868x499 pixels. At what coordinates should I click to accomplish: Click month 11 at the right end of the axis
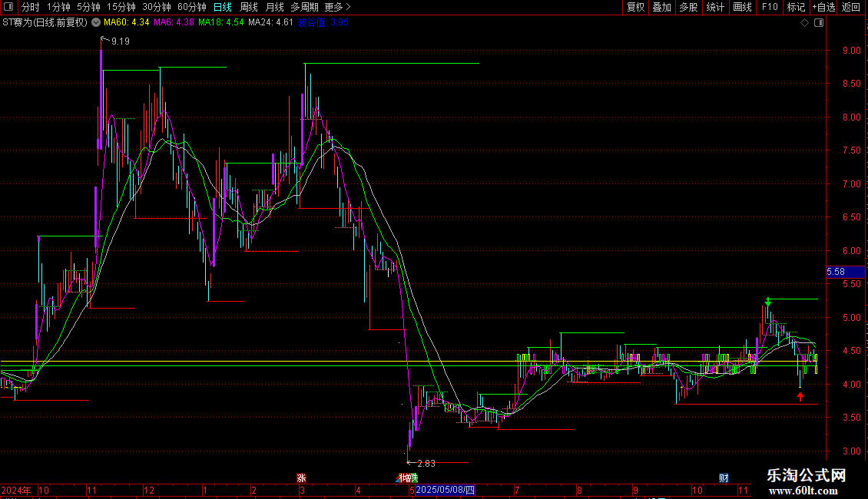[743, 490]
